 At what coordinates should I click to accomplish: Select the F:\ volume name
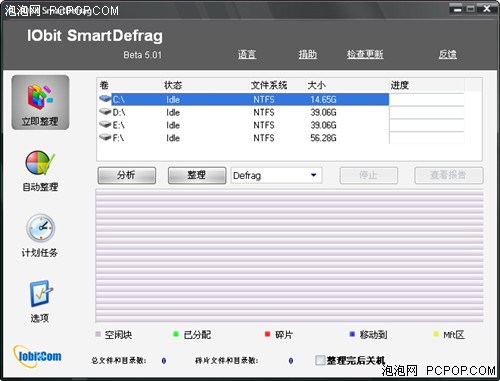[x=118, y=138]
